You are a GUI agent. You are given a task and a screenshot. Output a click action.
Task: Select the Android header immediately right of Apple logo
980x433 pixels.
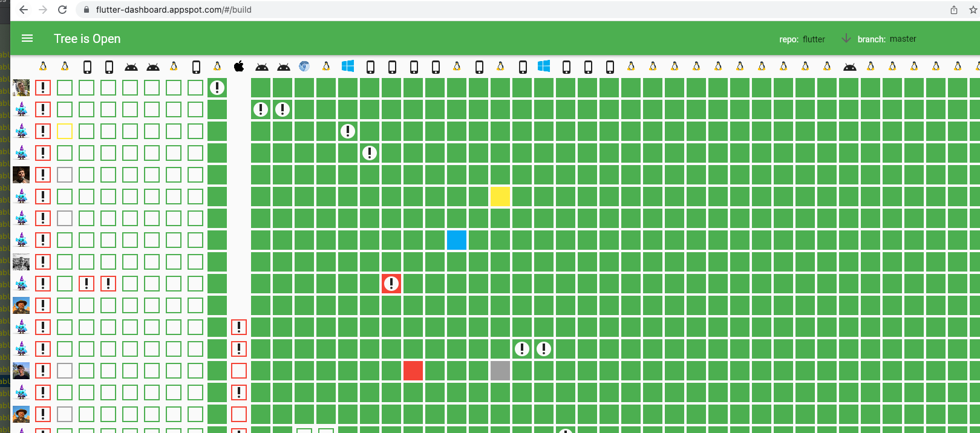pyautogui.click(x=261, y=67)
